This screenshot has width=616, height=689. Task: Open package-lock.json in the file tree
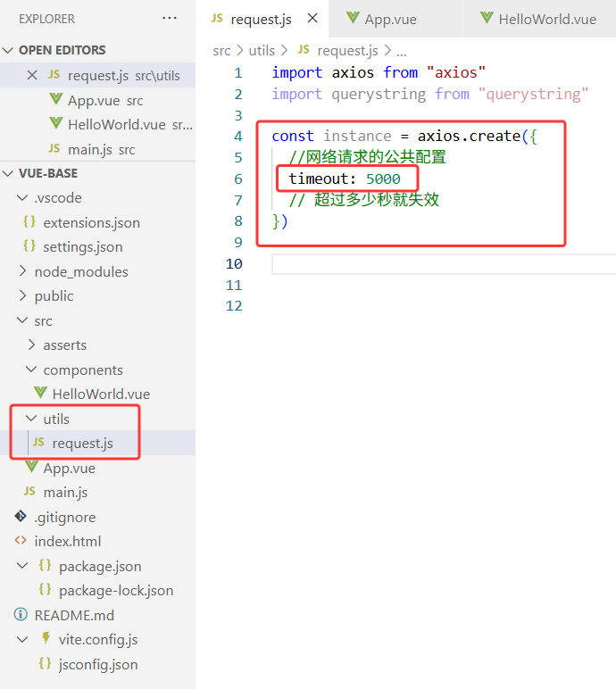[116, 590]
